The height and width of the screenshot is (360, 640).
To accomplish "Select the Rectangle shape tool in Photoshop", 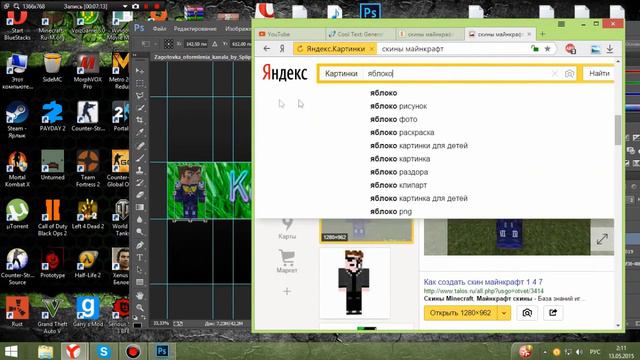I will [x=140, y=282].
